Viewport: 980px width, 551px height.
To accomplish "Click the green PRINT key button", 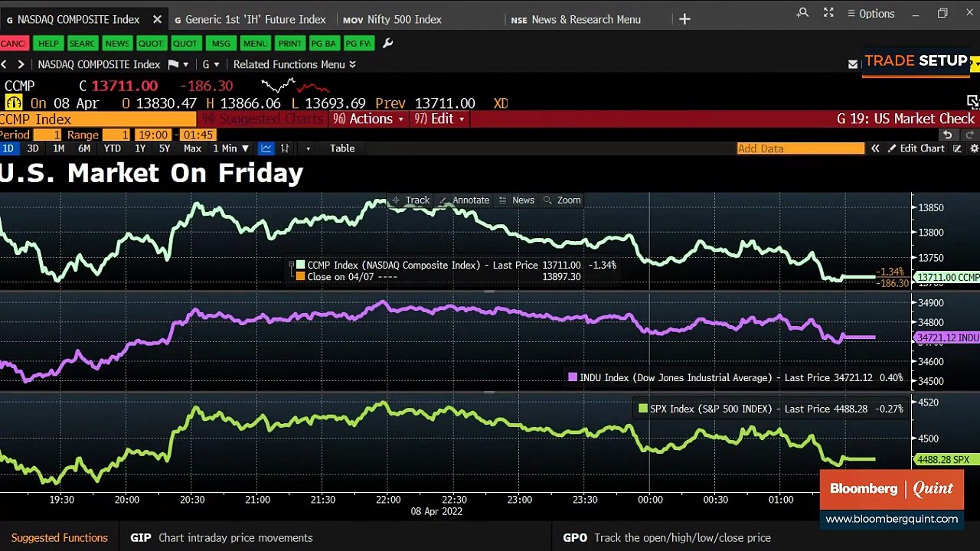I will coord(289,44).
